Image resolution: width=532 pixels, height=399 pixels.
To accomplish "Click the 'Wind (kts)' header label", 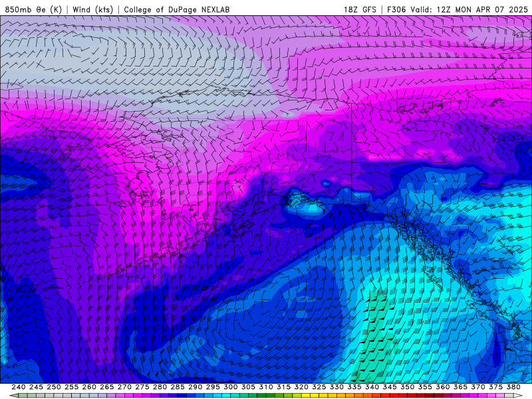I will (92, 9).
